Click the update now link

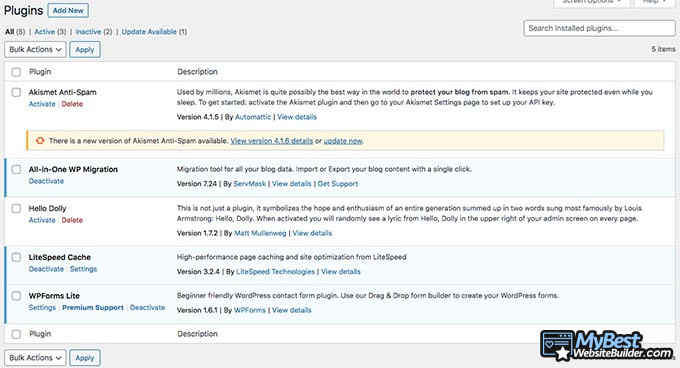[343, 141]
